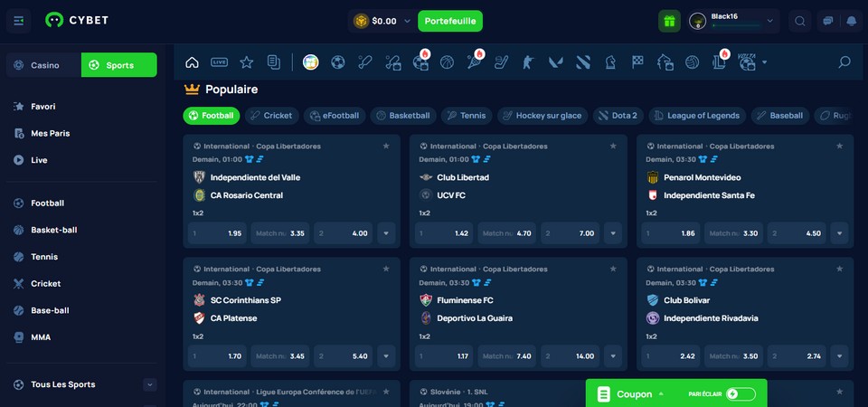The height and width of the screenshot is (407, 868).
Task: Expand the Tous Les Sports chevron
Action: [x=149, y=384]
